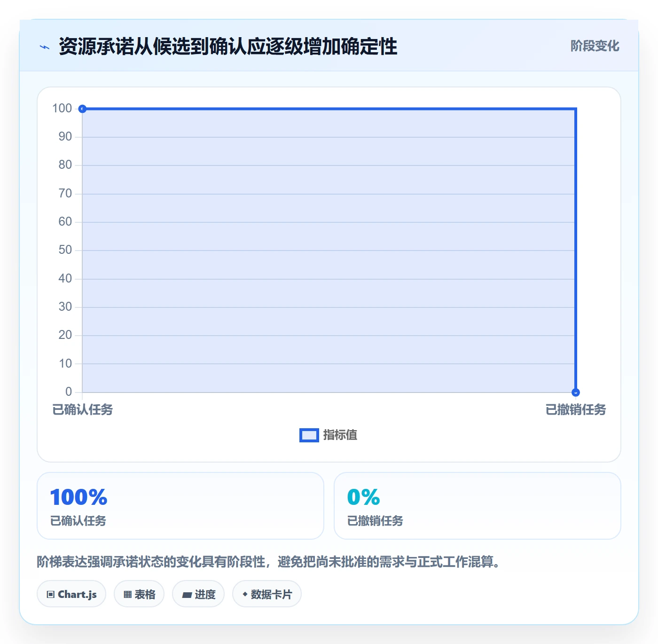This screenshot has width=658, height=644.
Task: Click the 指标值 legend label
Action: [340, 435]
